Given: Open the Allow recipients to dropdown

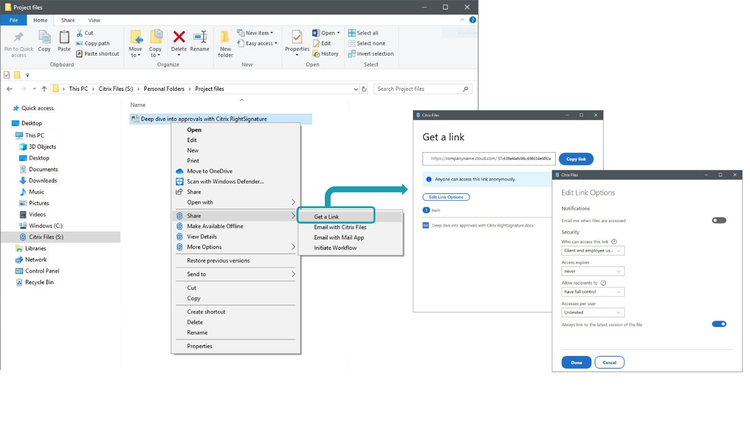Looking at the screenshot, I should [x=593, y=292].
